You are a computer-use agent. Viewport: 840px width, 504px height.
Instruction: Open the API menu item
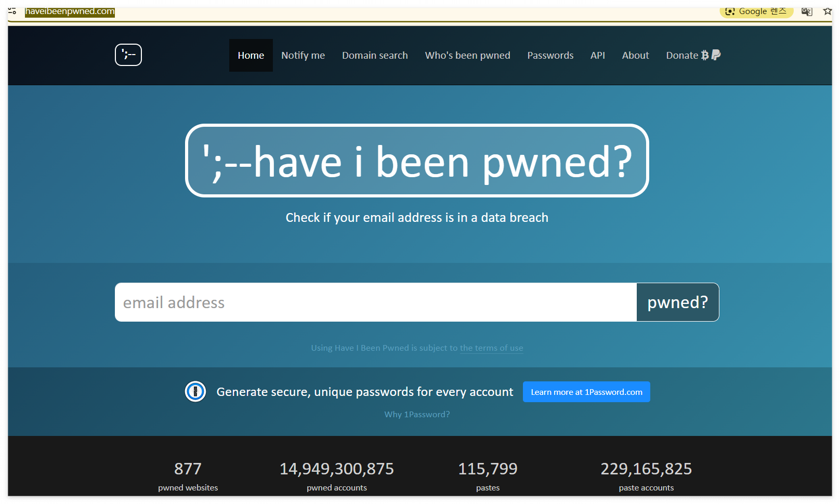(x=598, y=55)
